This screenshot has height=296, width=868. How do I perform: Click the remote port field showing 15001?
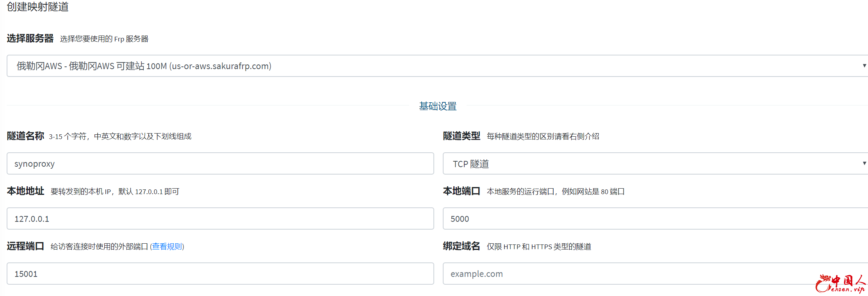click(220, 274)
